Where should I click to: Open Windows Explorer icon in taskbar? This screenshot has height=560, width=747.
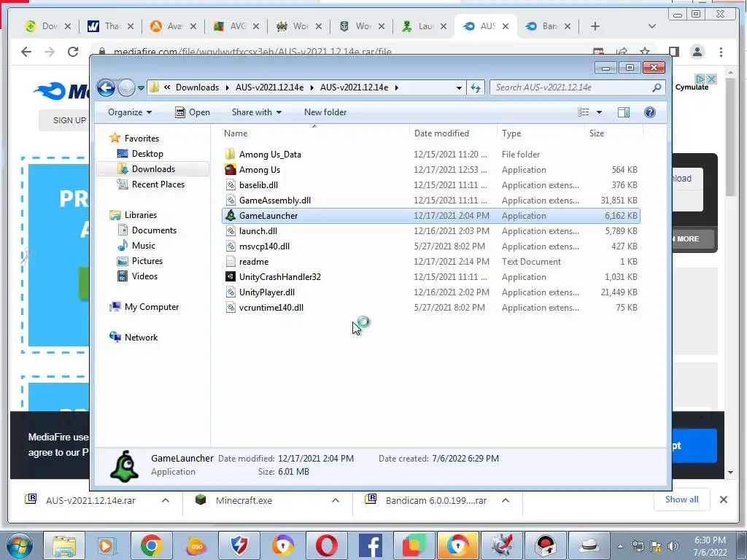point(64,545)
